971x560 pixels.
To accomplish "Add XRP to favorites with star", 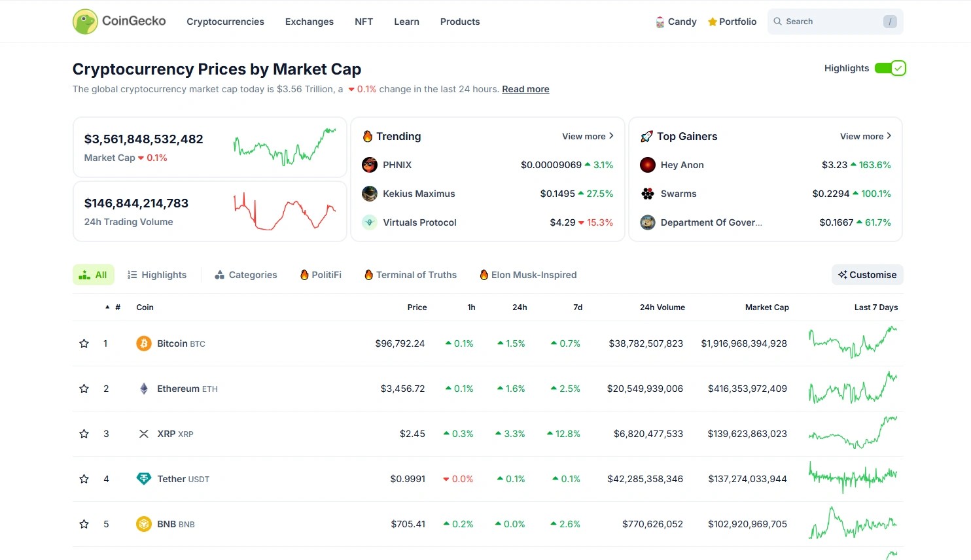I will 84,434.
